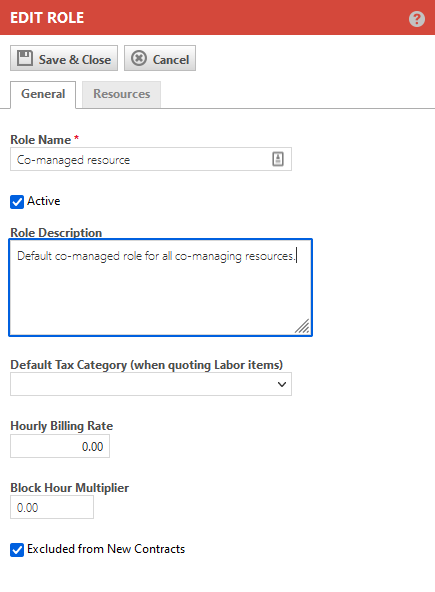This screenshot has width=435, height=592.
Task: Select the General tab
Action: pyautogui.click(x=43, y=94)
